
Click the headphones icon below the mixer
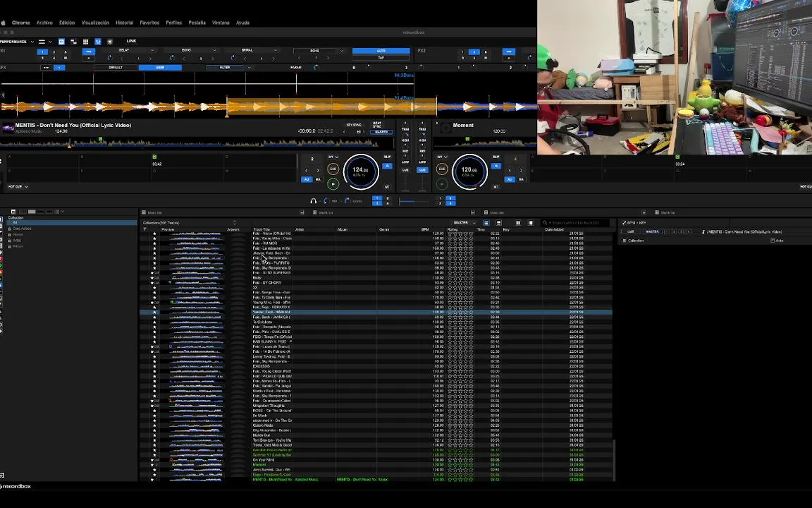click(313, 200)
